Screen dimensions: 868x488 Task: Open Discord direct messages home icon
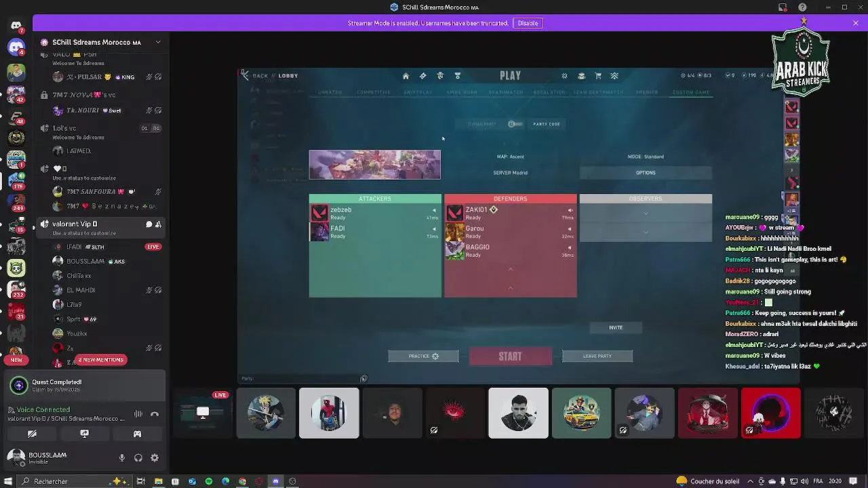pyautogui.click(x=16, y=26)
